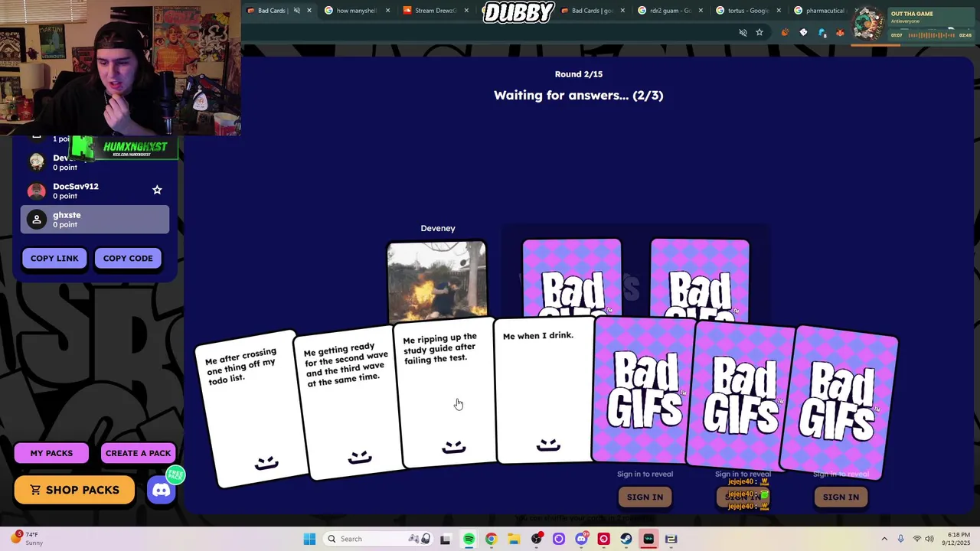Click the orange browser extension icon
The height and width of the screenshot is (551, 980).
click(x=785, y=32)
